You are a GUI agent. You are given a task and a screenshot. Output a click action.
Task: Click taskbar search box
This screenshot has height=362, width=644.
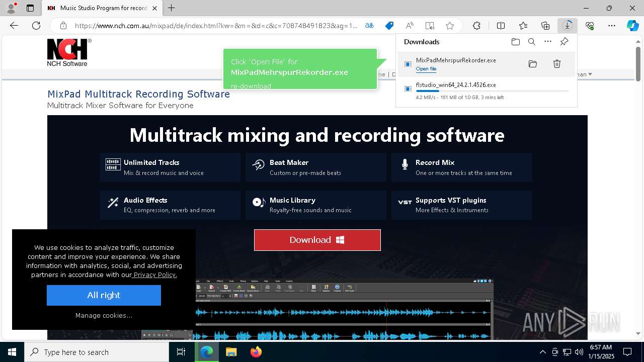coord(97,352)
